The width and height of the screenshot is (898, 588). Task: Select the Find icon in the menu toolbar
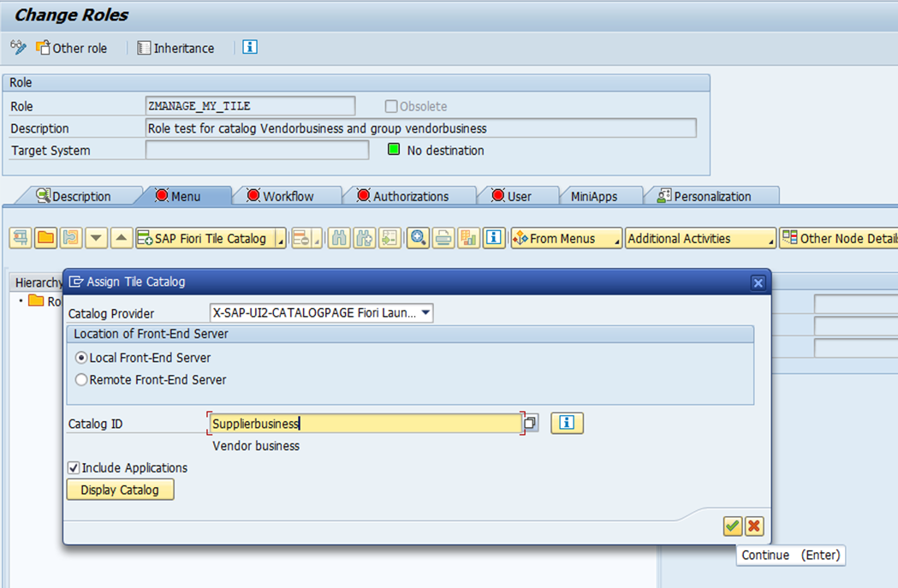(x=338, y=239)
